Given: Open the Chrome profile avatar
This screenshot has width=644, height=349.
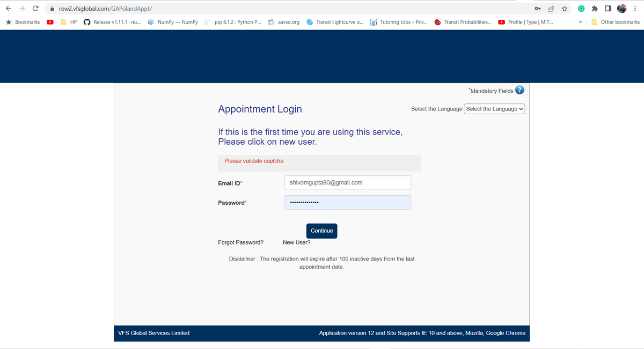Looking at the screenshot, I should (x=622, y=9).
